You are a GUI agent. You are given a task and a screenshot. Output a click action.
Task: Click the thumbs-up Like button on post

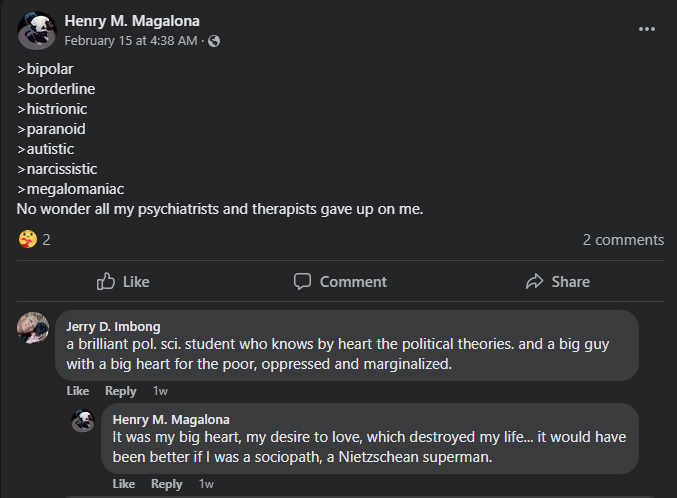[x=122, y=282]
